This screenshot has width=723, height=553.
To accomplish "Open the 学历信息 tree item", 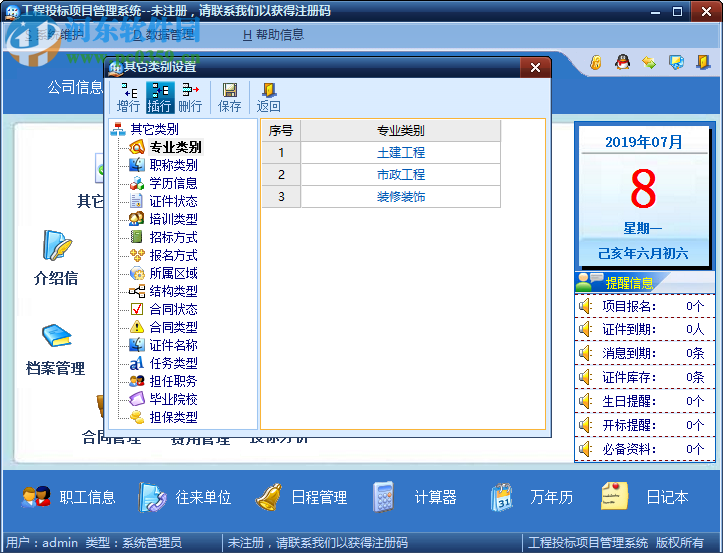I will pos(173,183).
